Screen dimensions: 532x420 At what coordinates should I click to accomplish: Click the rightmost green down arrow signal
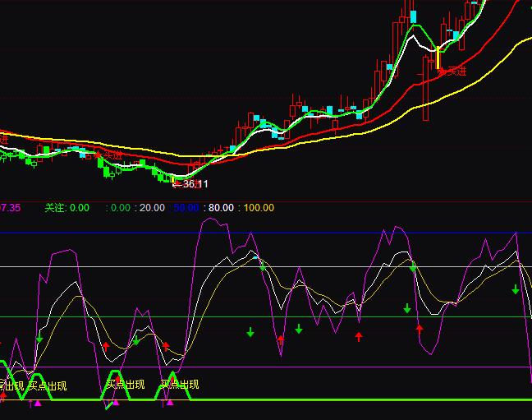516,289
